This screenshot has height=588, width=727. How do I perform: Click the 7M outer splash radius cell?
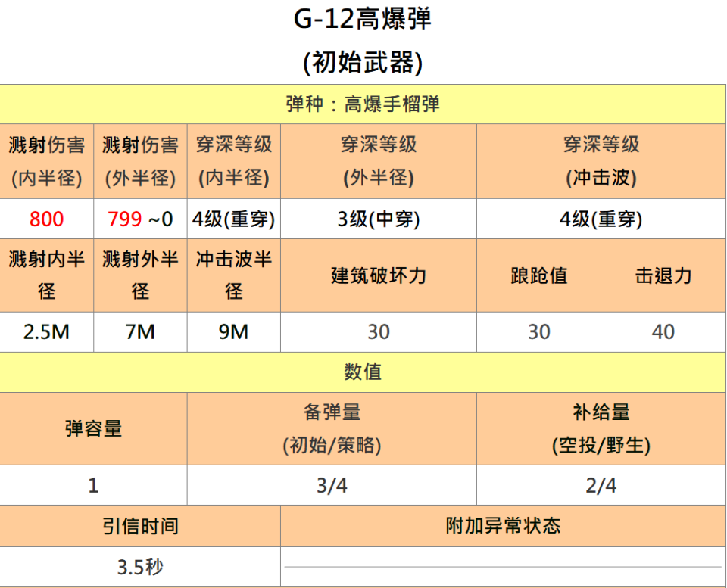(140, 332)
